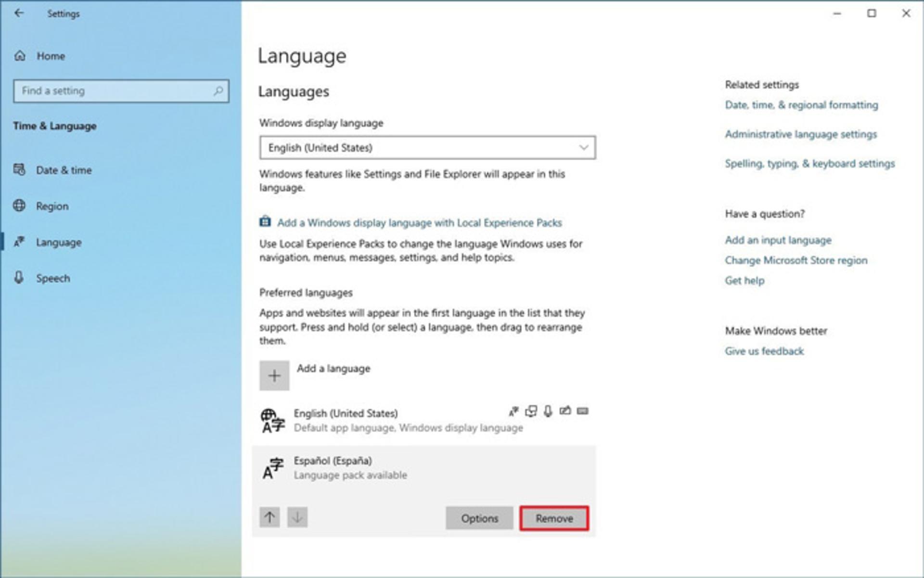
Task: Focus the Find a setting search box
Action: pos(121,91)
